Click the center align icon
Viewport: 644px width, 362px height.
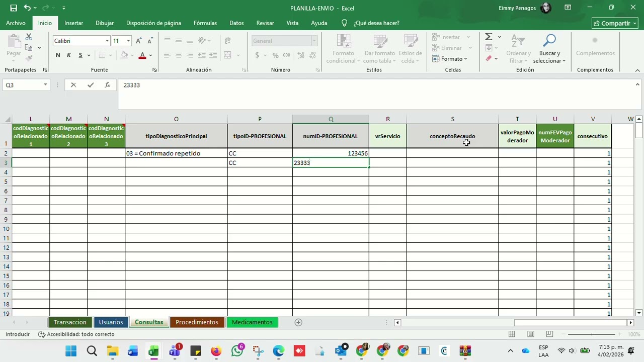(178, 55)
